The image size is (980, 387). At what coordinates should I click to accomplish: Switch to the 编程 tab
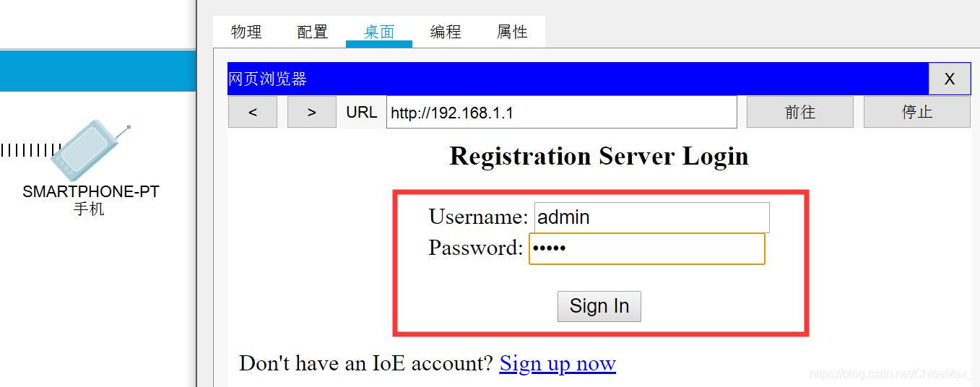[x=446, y=32]
